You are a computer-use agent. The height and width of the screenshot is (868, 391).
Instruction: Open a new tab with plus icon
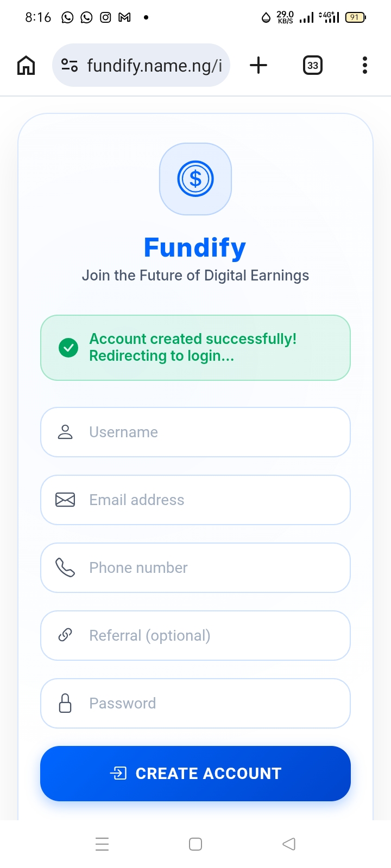pyautogui.click(x=258, y=66)
